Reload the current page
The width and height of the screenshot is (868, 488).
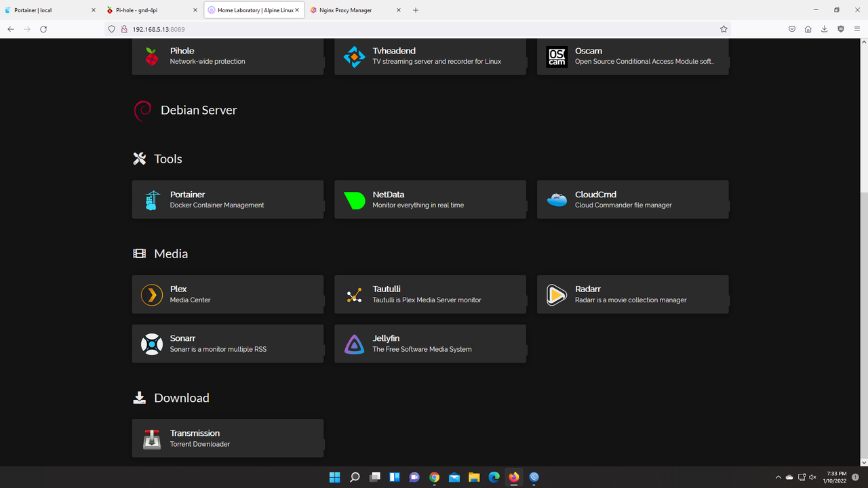[43, 29]
